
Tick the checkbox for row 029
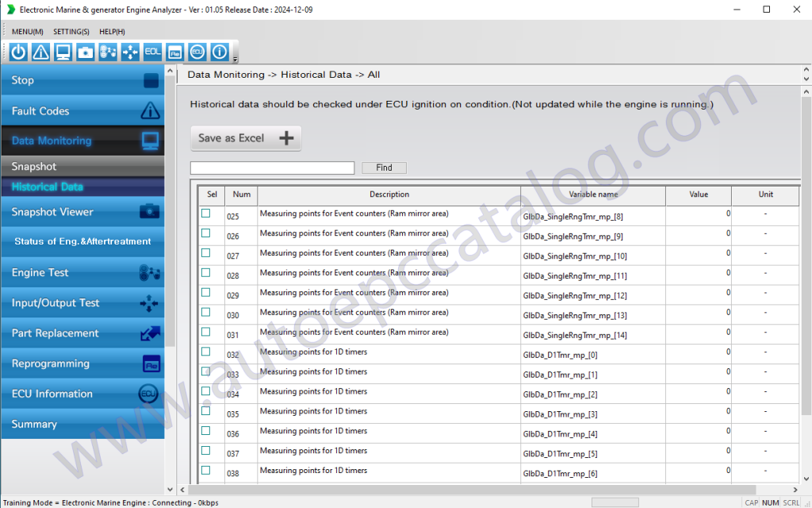click(205, 292)
